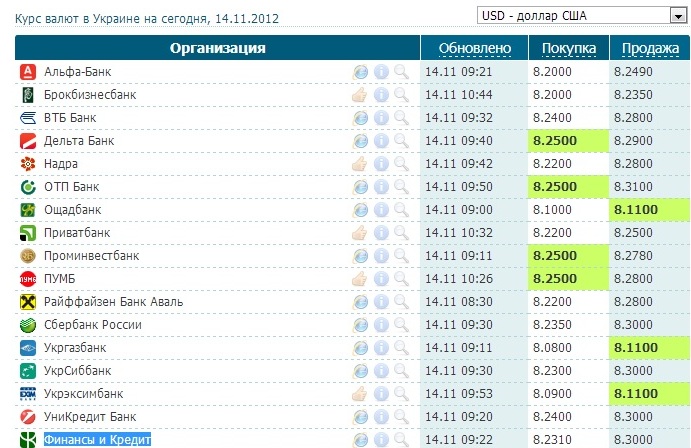Click thumbs-up icon for ПУМБ
This screenshot has width=691, height=448.
pos(360,279)
